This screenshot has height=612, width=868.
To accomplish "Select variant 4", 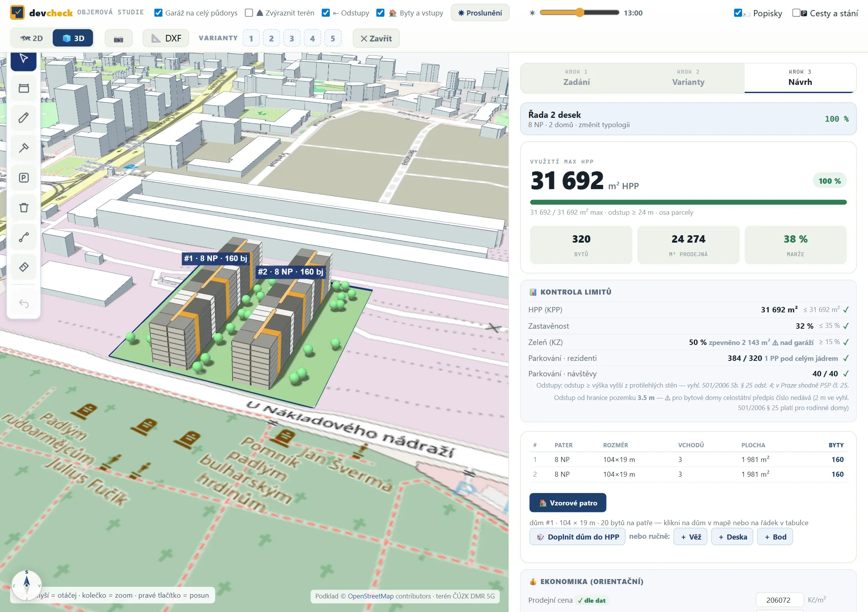I will [x=312, y=38].
